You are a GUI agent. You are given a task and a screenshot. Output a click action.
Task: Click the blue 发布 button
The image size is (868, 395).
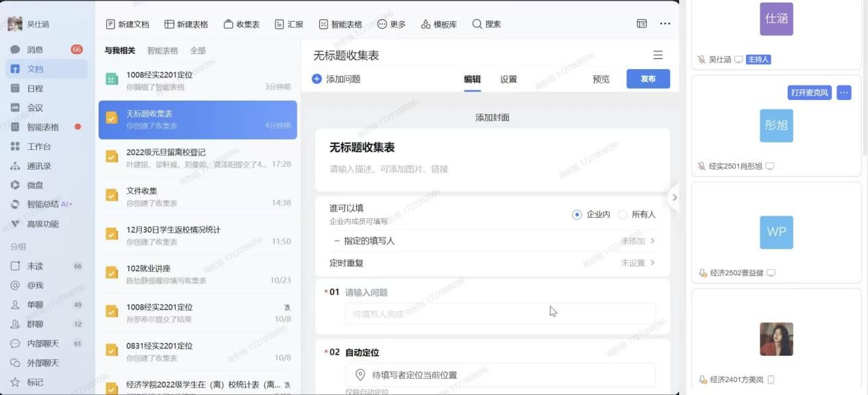(x=648, y=79)
